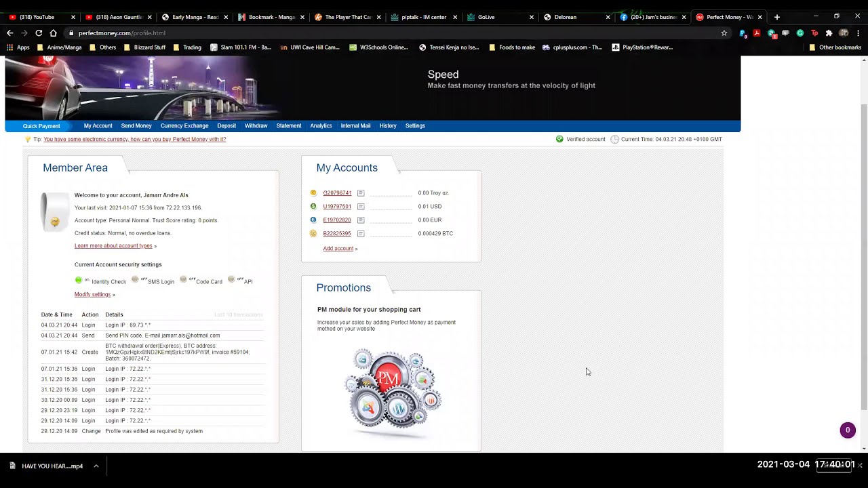The width and height of the screenshot is (868, 488).
Task: Open the Withdraw menu item
Action: tap(256, 126)
